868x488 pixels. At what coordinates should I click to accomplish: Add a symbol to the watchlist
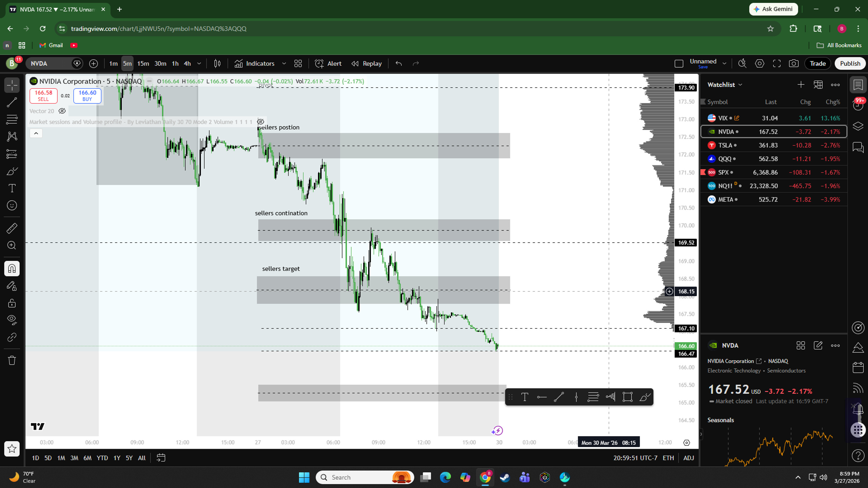pyautogui.click(x=801, y=85)
